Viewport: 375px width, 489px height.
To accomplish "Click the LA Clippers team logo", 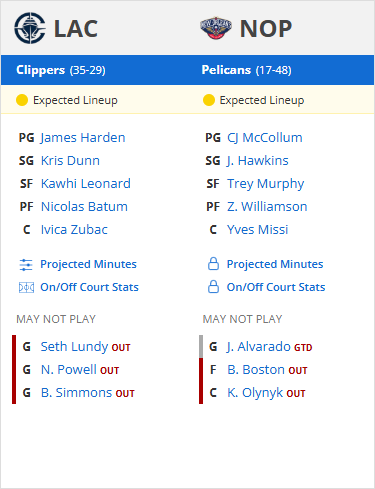I will click(30, 28).
